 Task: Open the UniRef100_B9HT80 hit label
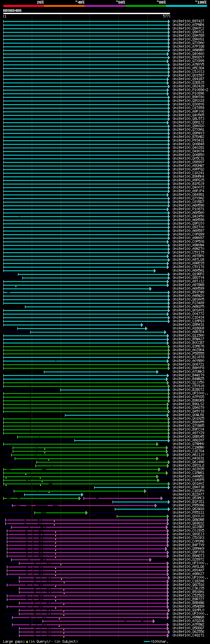click(x=188, y=97)
